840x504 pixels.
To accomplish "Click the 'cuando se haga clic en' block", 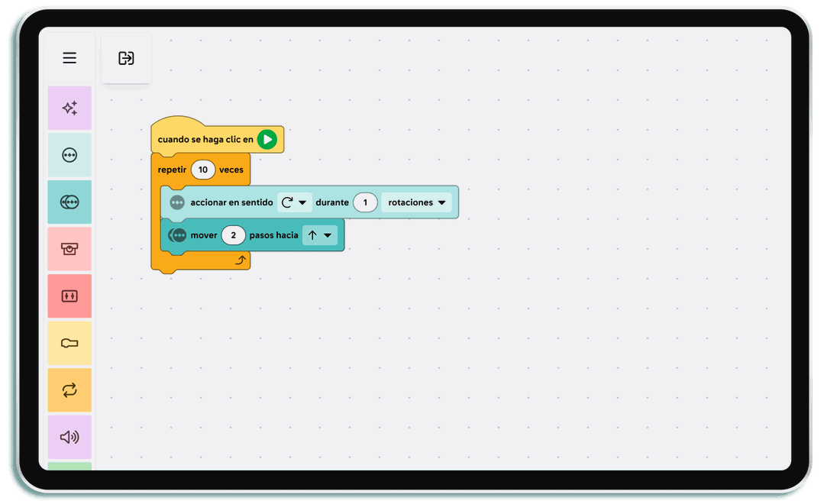I will pyautogui.click(x=218, y=135).
